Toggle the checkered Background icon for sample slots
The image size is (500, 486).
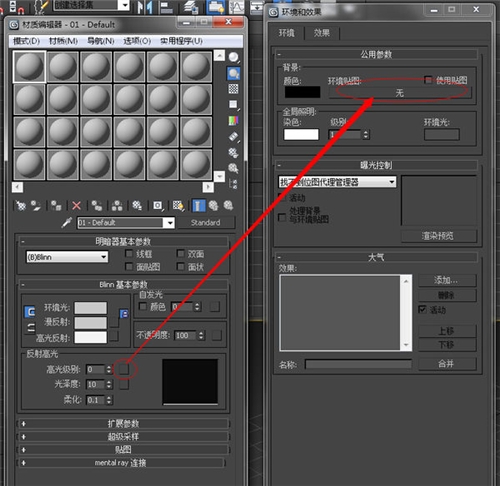233,89
